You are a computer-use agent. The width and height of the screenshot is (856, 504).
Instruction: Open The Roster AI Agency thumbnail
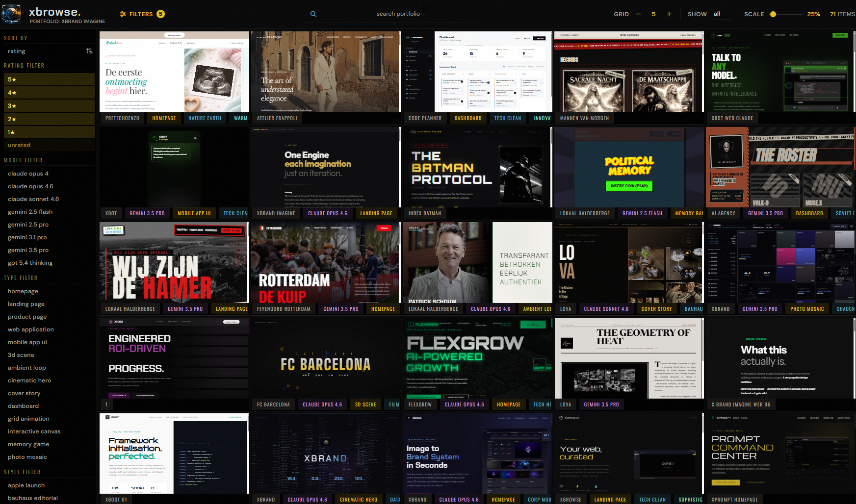[781, 167]
